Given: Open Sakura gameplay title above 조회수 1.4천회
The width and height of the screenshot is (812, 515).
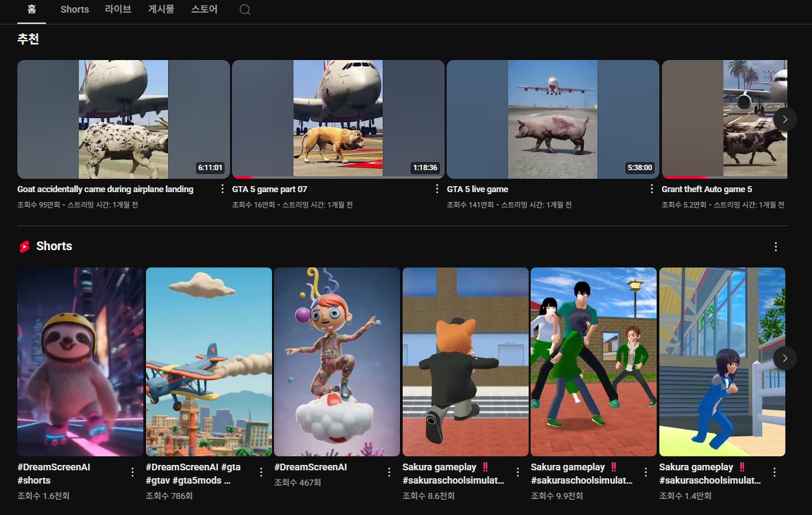Looking at the screenshot, I should click(710, 474).
